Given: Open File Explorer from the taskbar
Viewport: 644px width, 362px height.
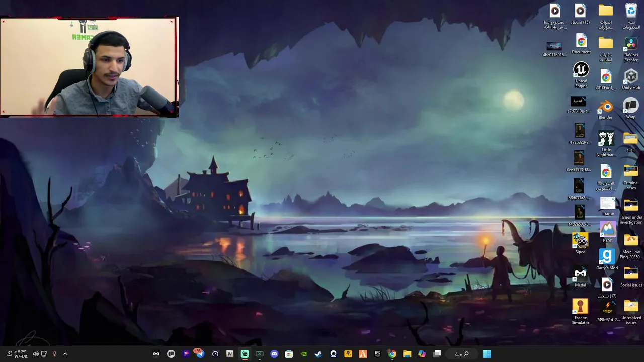Looking at the screenshot, I should (x=407, y=354).
